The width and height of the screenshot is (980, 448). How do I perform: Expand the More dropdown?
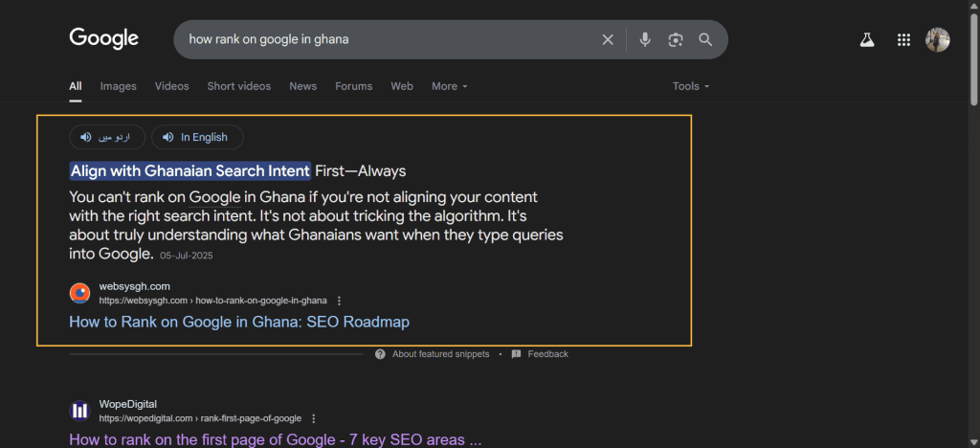coord(450,86)
